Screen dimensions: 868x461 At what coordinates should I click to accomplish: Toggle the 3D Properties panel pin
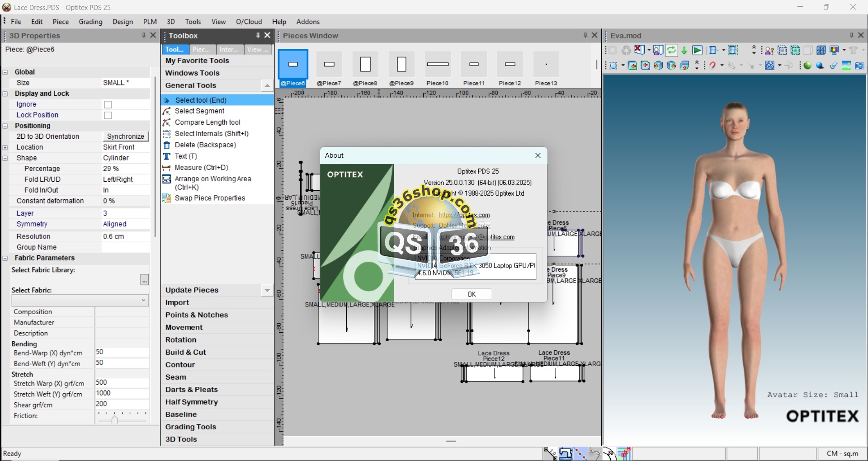click(x=144, y=35)
